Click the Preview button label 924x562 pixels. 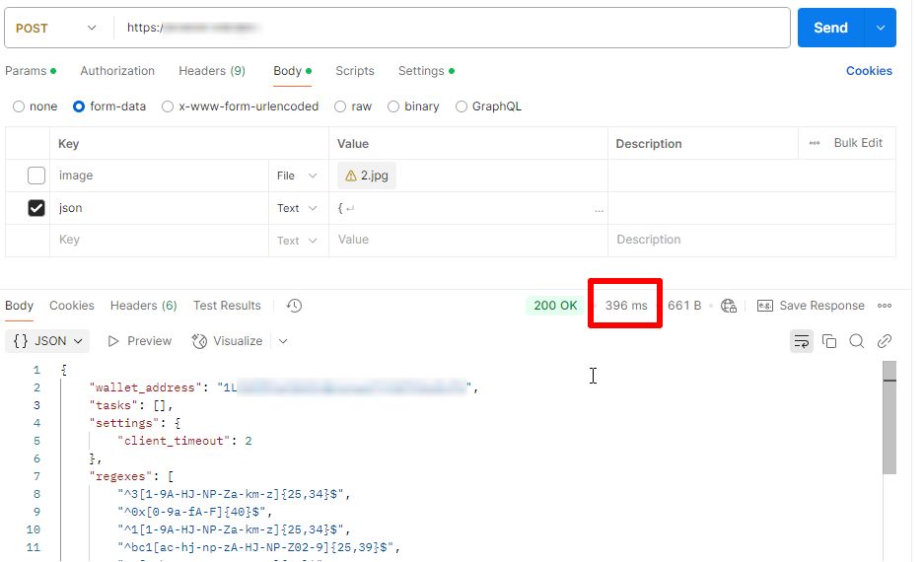[x=150, y=341]
